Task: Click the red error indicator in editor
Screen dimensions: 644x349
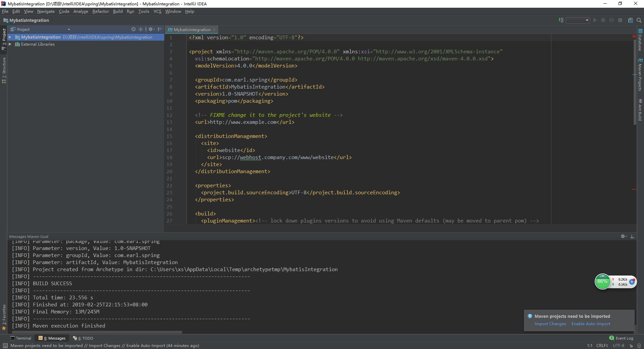Action: [634, 36]
